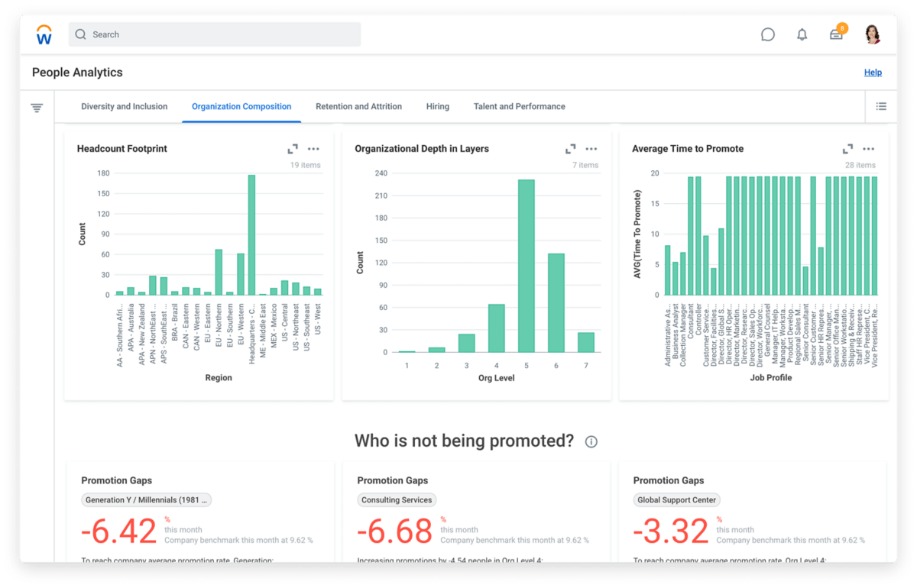
Task: Click the Workday logo icon
Action: coord(44,34)
